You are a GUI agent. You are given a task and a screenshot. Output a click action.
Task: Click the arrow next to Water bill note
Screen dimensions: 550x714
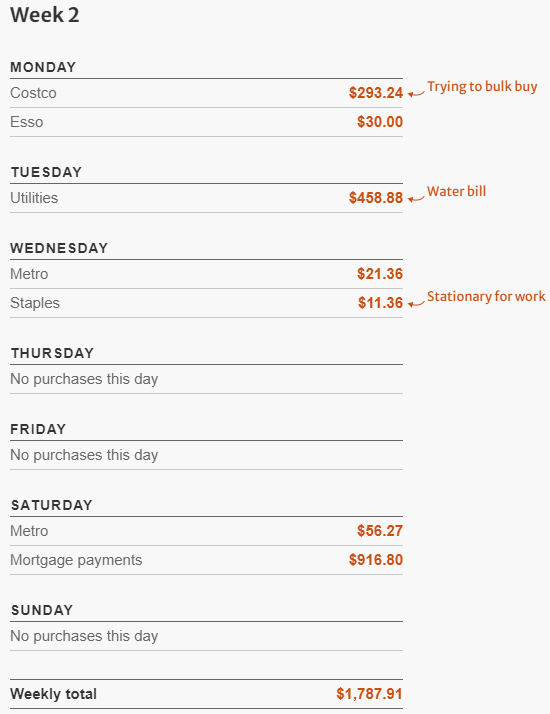(416, 199)
